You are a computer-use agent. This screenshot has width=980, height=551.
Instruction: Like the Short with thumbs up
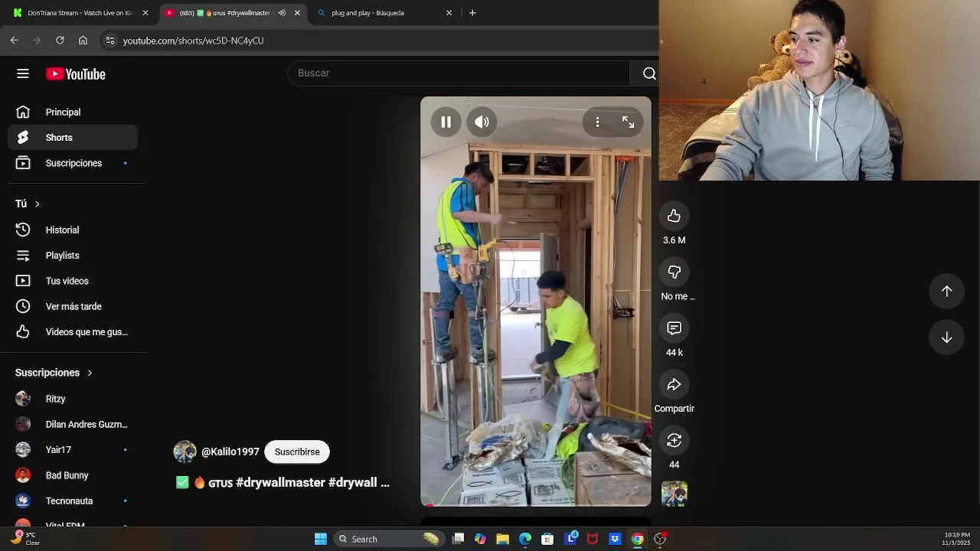674,216
